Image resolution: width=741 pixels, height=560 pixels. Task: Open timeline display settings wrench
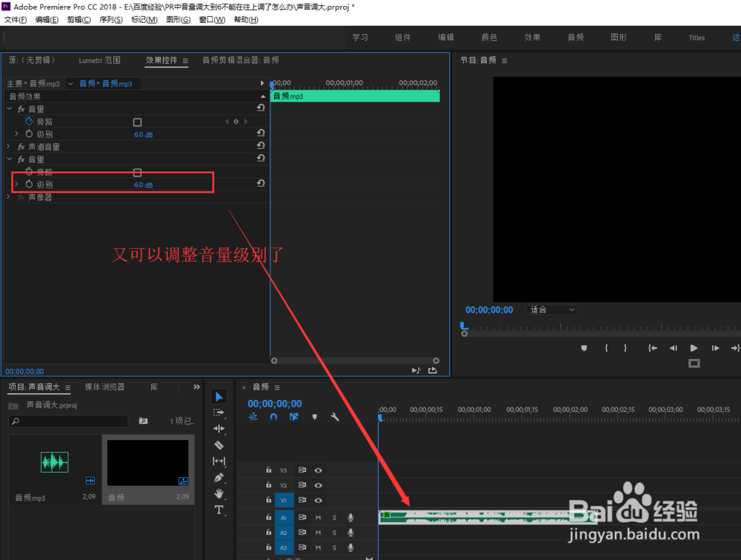click(x=335, y=417)
